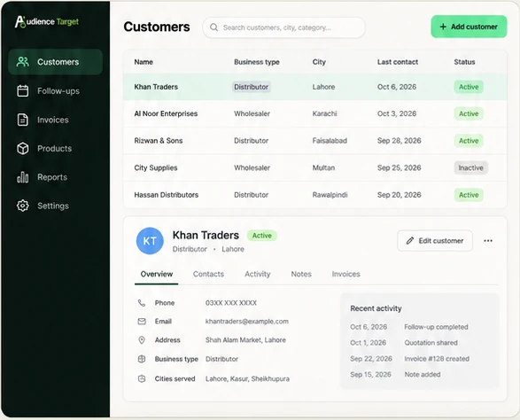
Task: Click the Follow-ups calendar icon
Action: click(22, 91)
